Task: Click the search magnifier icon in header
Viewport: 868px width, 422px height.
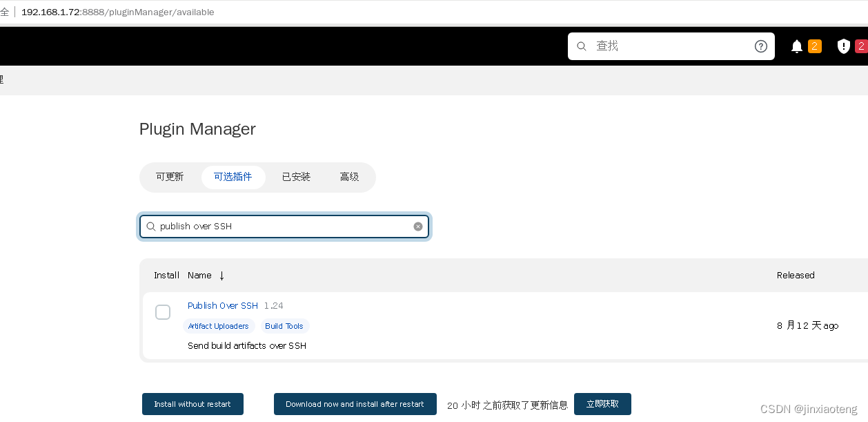Action: [582, 46]
